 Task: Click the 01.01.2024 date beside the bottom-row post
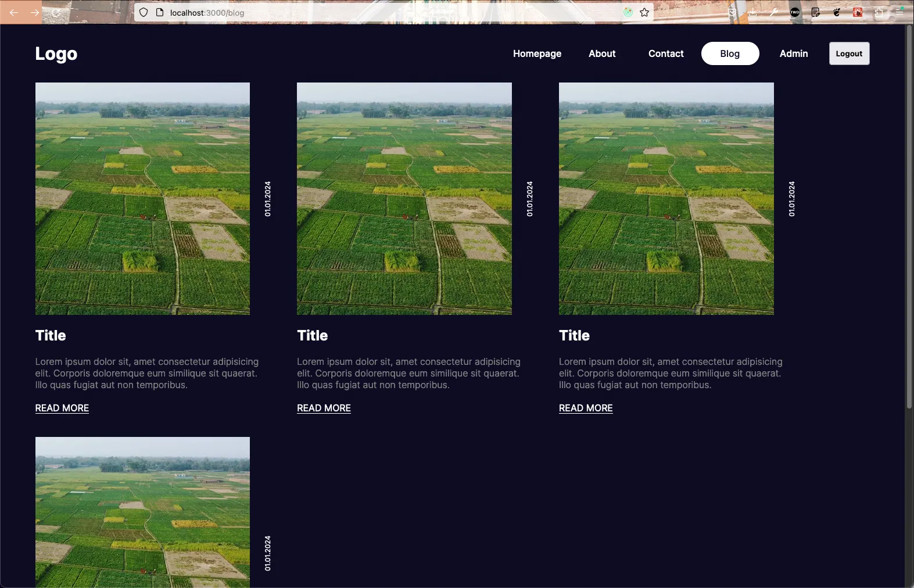[268, 553]
